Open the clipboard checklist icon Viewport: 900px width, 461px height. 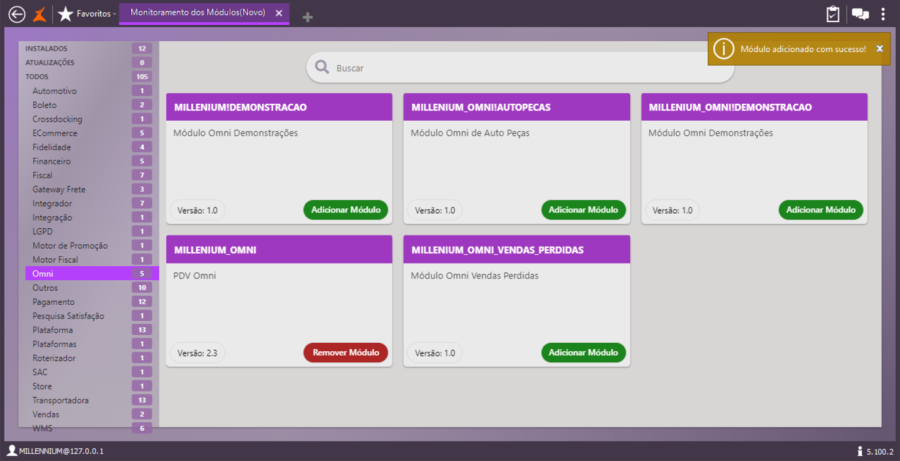[x=832, y=14]
